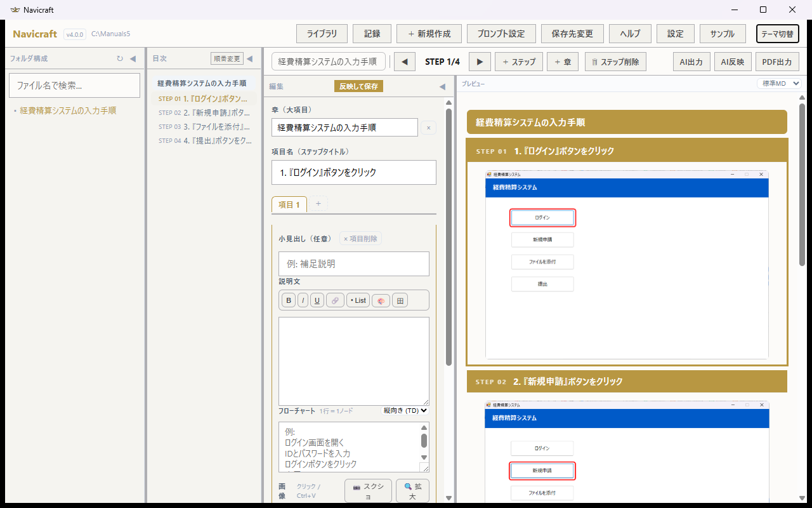
Task: Remove the item with ×項目削除
Action: [361, 239]
